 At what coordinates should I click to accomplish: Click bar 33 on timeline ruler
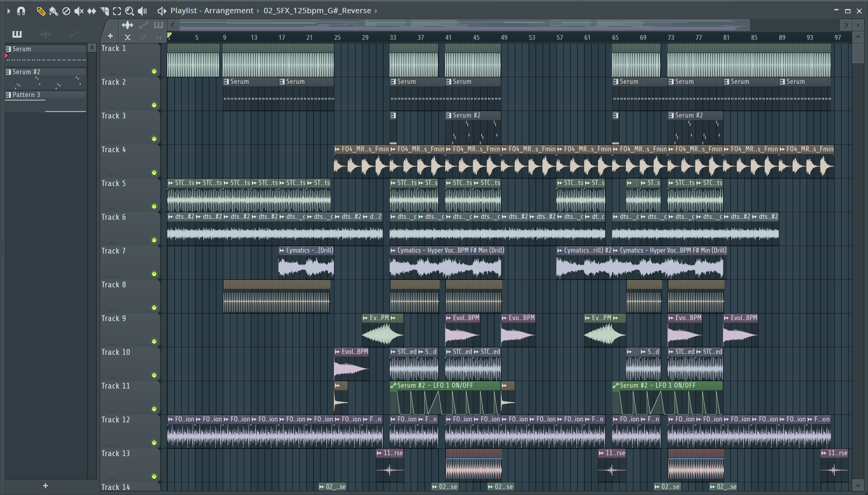tap(393, 37)
